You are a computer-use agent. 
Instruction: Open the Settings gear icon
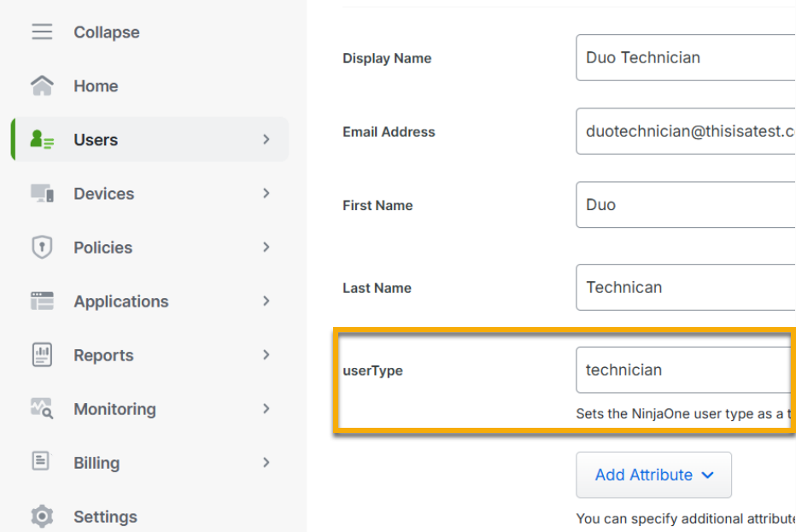tap(41, 517)
